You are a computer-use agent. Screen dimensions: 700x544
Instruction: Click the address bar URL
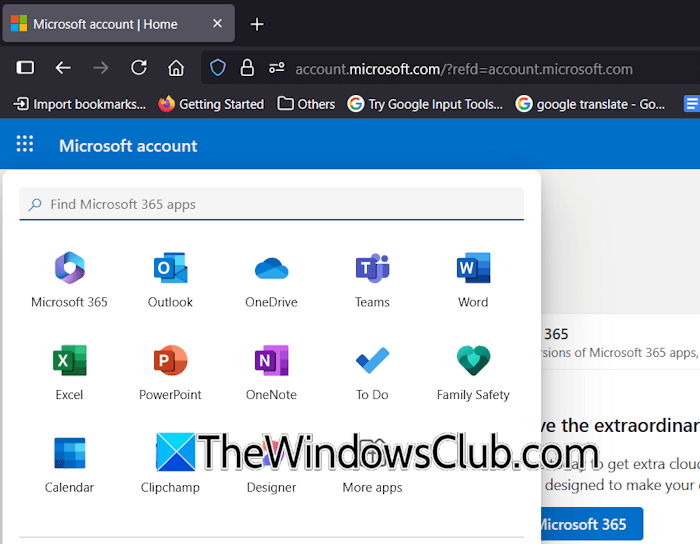464,69
